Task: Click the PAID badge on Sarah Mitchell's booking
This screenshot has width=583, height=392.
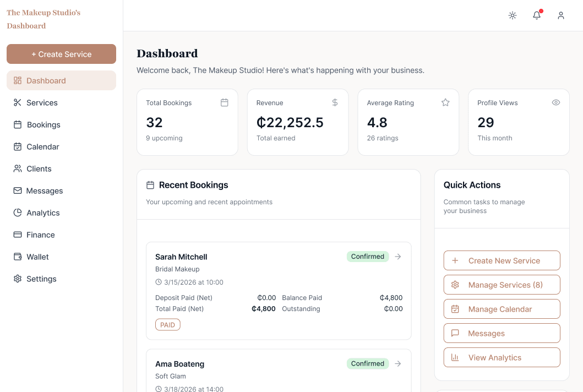Action: click(167, 324)
